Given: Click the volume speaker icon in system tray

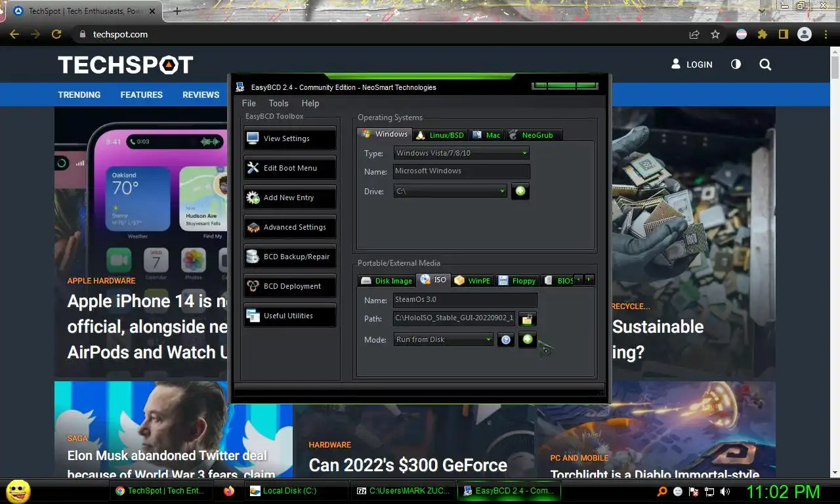Looking at the screenshot, I should tap(725, 491).
